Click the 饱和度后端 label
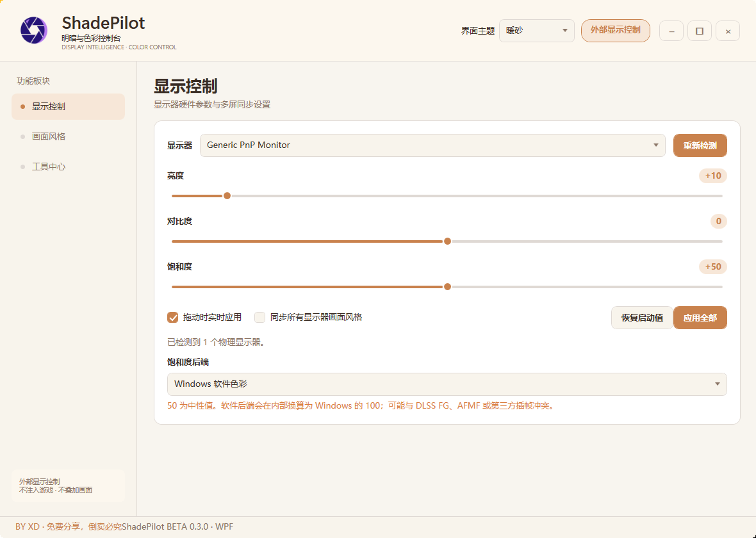 188,362
